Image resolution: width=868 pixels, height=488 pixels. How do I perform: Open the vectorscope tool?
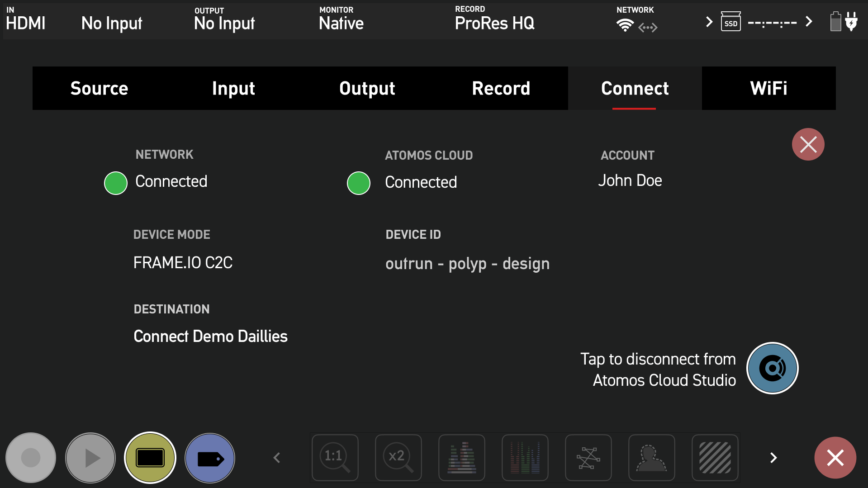click(x=588, y=458)
